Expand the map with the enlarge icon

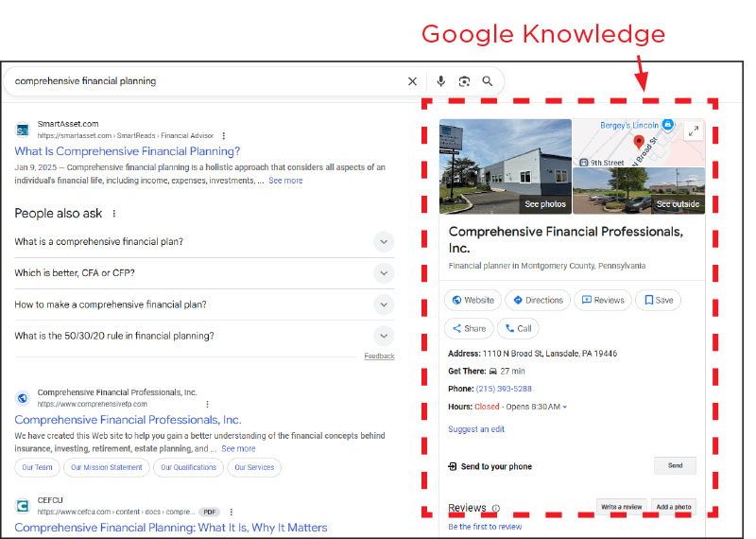(694, 130)
